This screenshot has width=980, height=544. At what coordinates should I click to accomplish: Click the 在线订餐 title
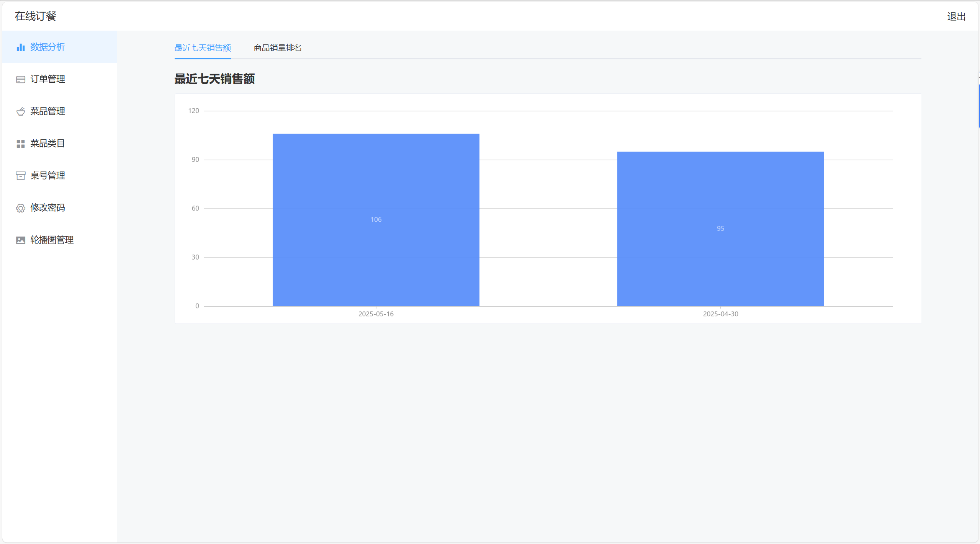point(36,16)
